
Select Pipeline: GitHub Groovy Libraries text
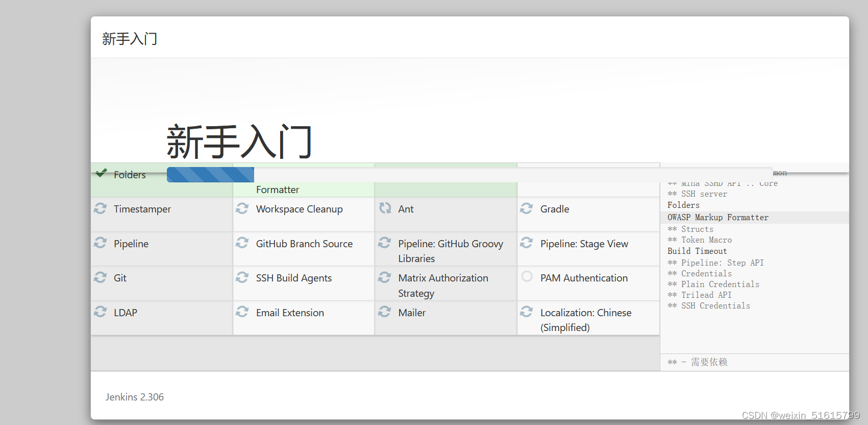[451, 251]
